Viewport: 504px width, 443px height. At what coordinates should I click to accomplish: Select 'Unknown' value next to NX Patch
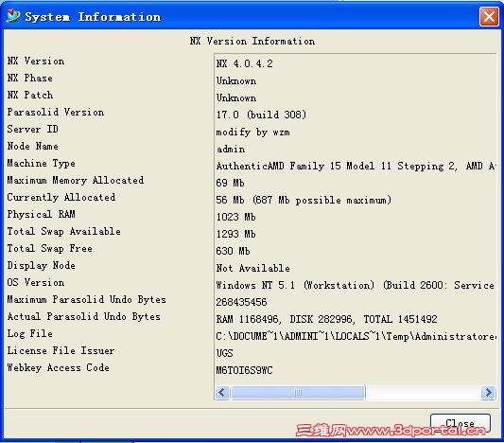236,97
